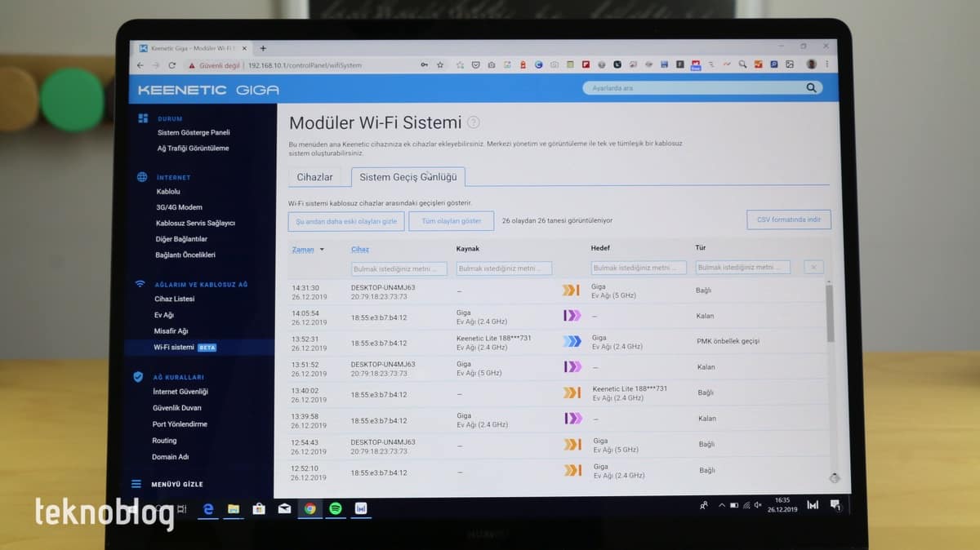Bookmark the page with the star icon
Viewport: 980px width, 550px height.
(x=440, y=64)
